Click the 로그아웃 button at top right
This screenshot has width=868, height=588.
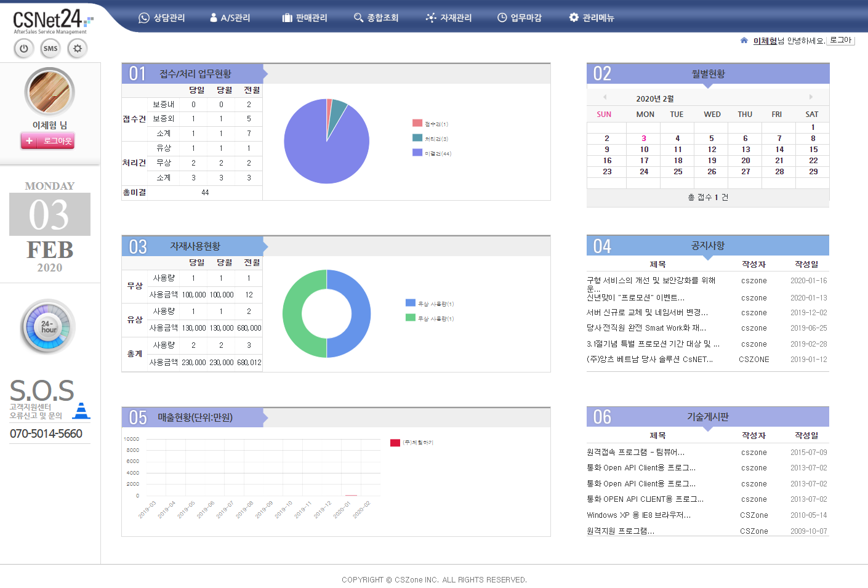coord(840,40)
